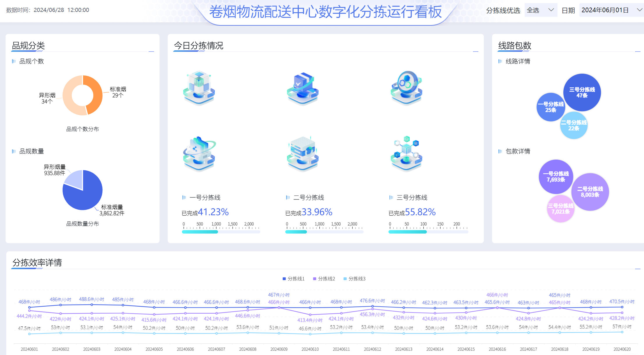Click the 一号分拣线 25条 bubble
The height and width of the screenshot is (355, 644).
pos(550,107)
